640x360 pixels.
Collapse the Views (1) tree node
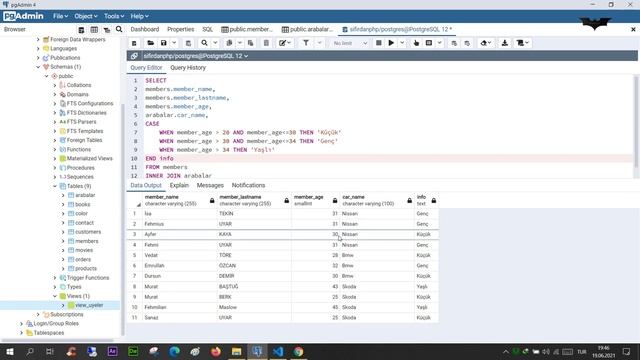point(55,296)
